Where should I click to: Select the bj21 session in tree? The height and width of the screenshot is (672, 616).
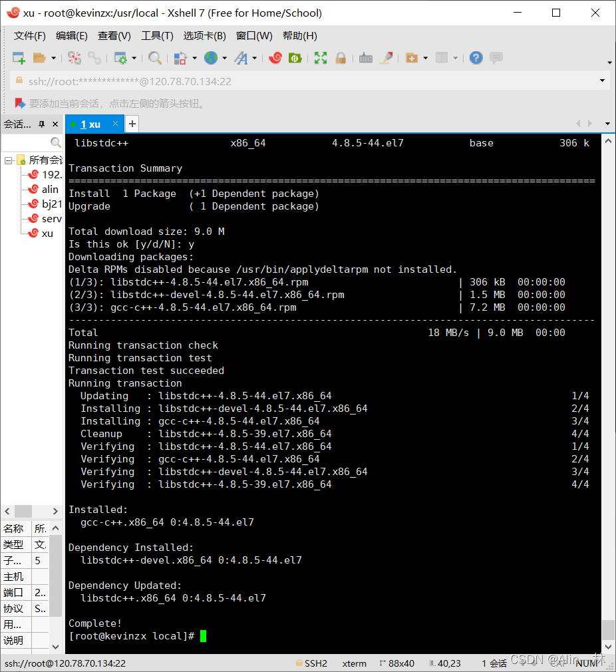pyautogui.click(x=45, y=204)
